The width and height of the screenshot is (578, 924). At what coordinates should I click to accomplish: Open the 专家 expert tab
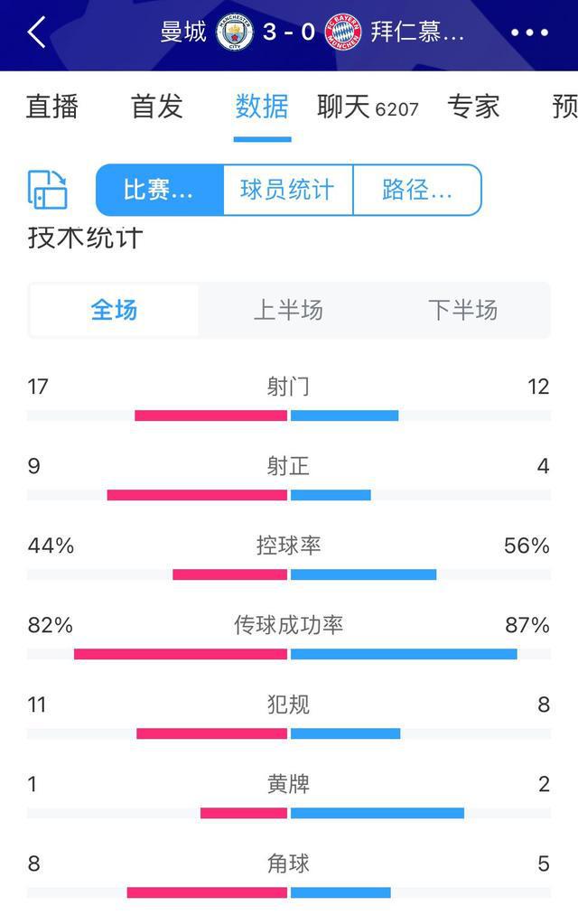[x=474, y=107]
